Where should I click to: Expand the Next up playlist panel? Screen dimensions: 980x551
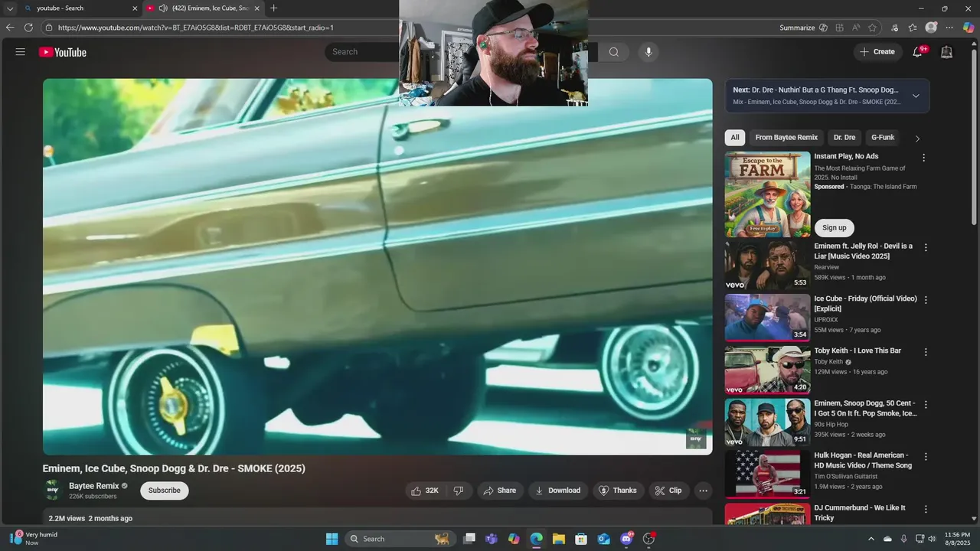(x=916, y=96)
